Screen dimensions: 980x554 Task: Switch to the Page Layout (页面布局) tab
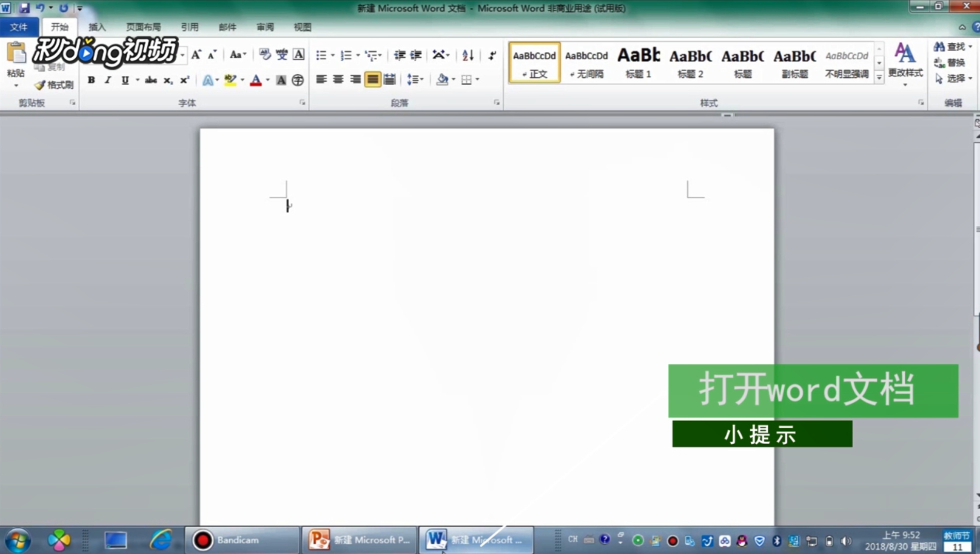pyautogui.click(x=143, y=27)
